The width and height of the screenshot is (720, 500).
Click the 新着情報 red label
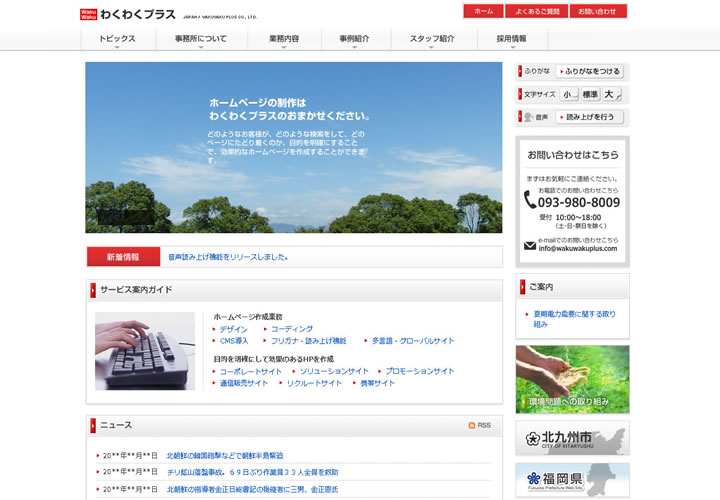[124, 257]
